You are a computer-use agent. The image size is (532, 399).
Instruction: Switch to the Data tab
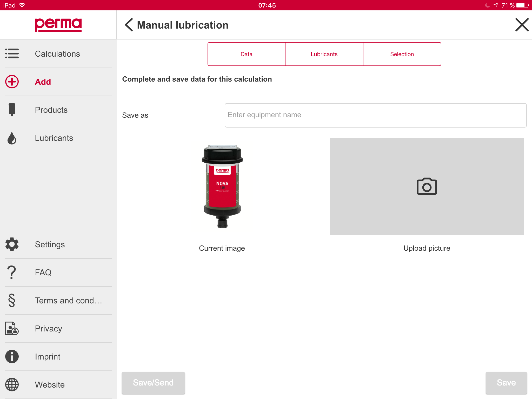(x=246, y=54)
